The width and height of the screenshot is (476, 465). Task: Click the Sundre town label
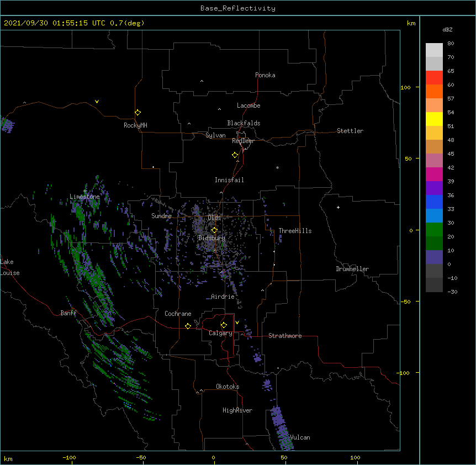(161, 216)
